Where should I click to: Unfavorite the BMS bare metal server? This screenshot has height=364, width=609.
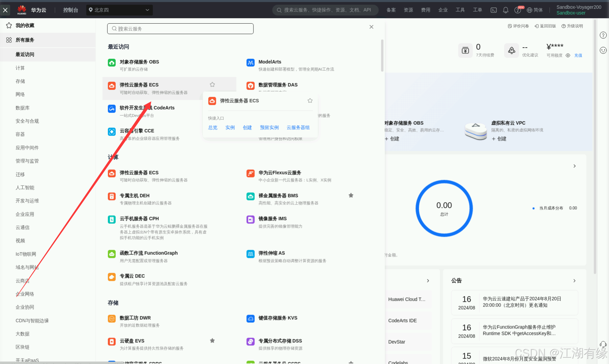[x=351, y=195]
